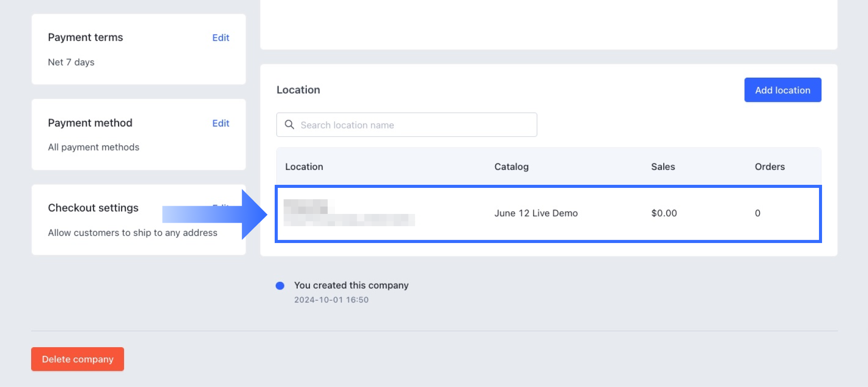This screenshot has height=387, width=868.
Task: Click the Net 7 days text
Action: (71, 62)
